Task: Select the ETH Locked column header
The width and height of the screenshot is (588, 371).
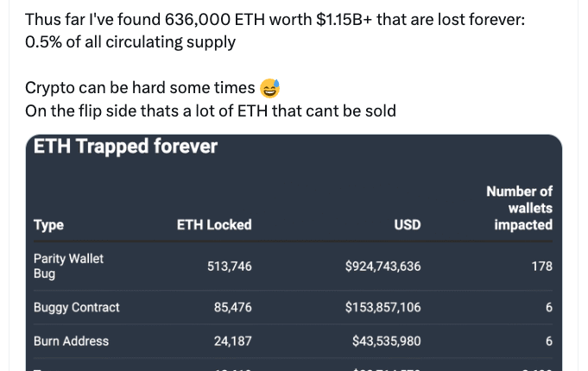Action: [x=214, y=225]
